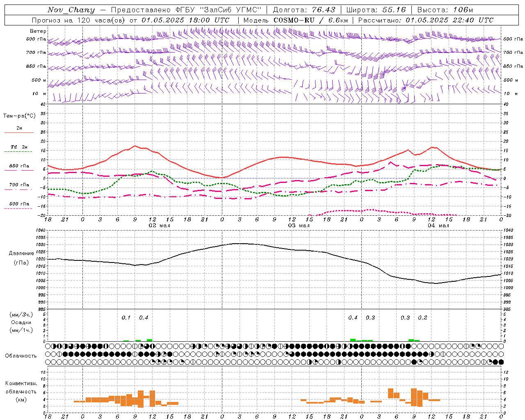Viewport: 525px width, 420px height.
Task: Click the '700 гПа' entry in temperature legend
Action: point(19,185)
